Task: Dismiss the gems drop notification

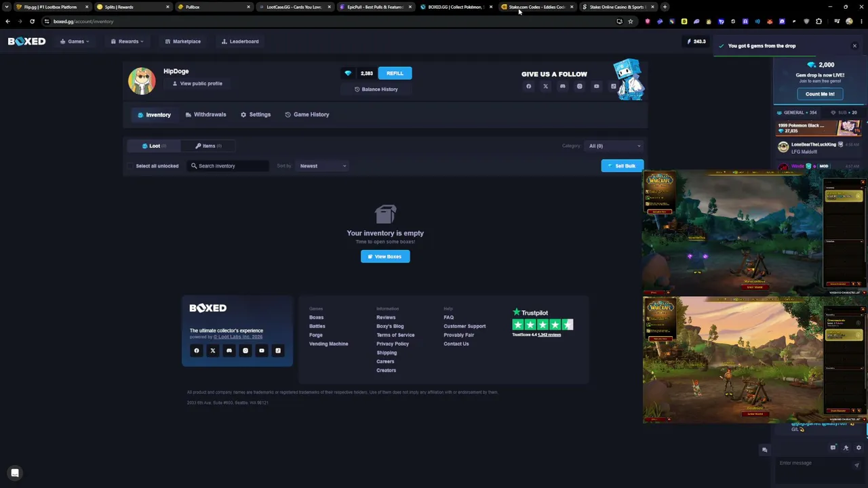Action: [854, 46]
